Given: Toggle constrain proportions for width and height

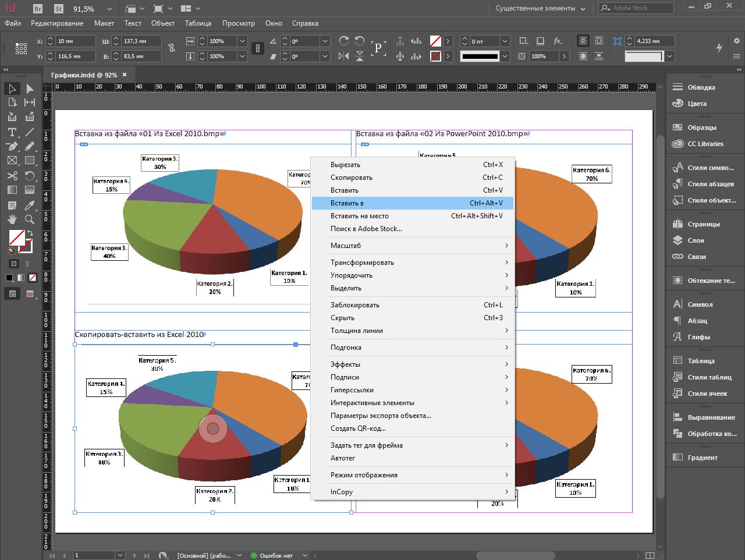Looking at the screenshot, I should (x=172, y=48).
